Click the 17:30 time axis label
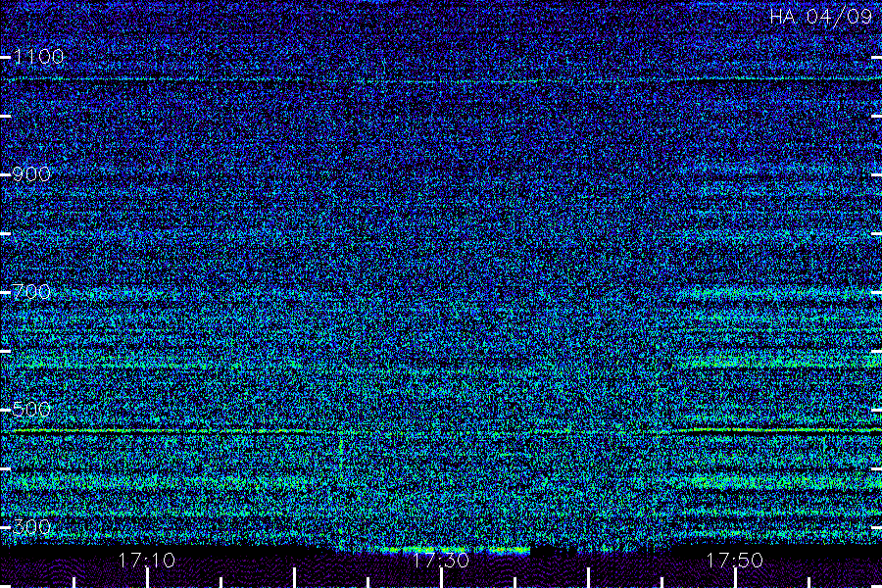Screen dimensions: 882x588 (x=440, y=560)
